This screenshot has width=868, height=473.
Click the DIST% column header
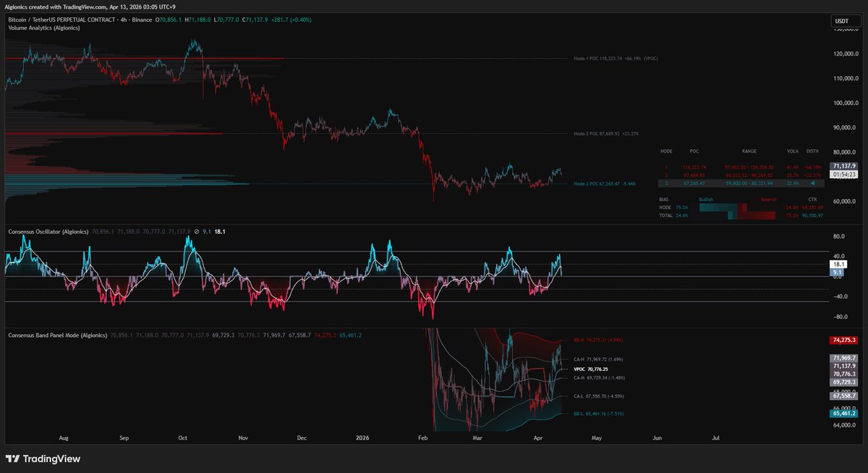coord(812,151)
